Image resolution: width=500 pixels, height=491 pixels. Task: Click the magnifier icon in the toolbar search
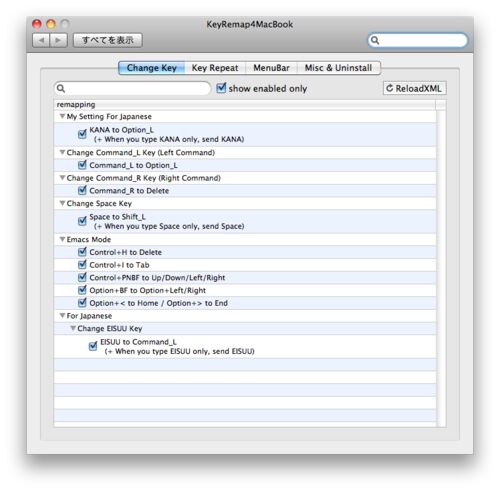tap(375, 40)
